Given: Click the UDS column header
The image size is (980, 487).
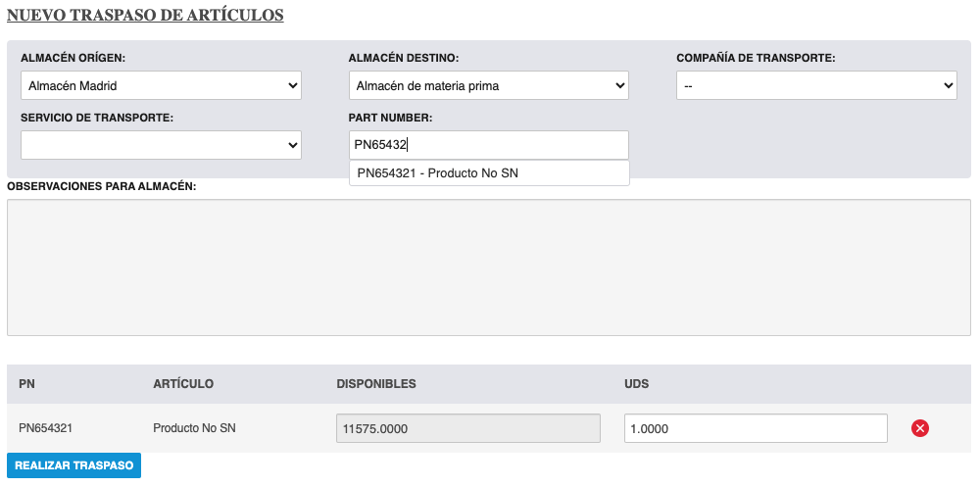Looking at the screenshot, I should coord(636,384).
